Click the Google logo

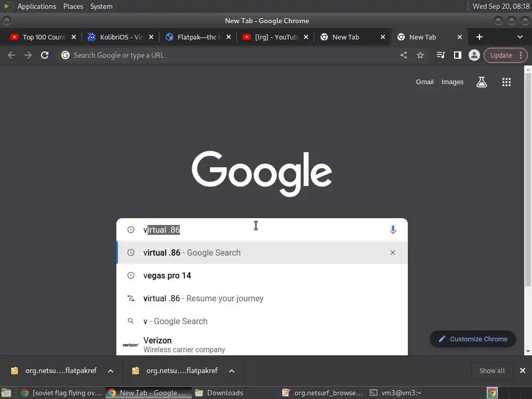(x=262, y=174)
